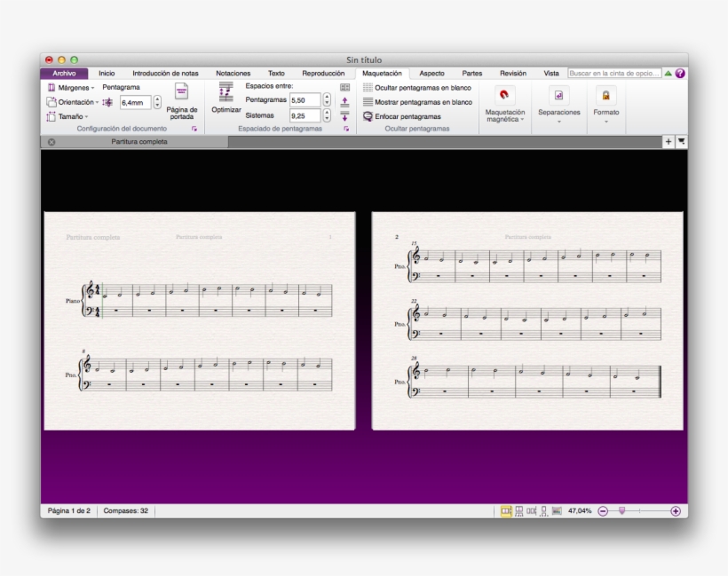Open the purple help question mark
This screenshot has width=728, height=576.
click(x=680, y=74)
